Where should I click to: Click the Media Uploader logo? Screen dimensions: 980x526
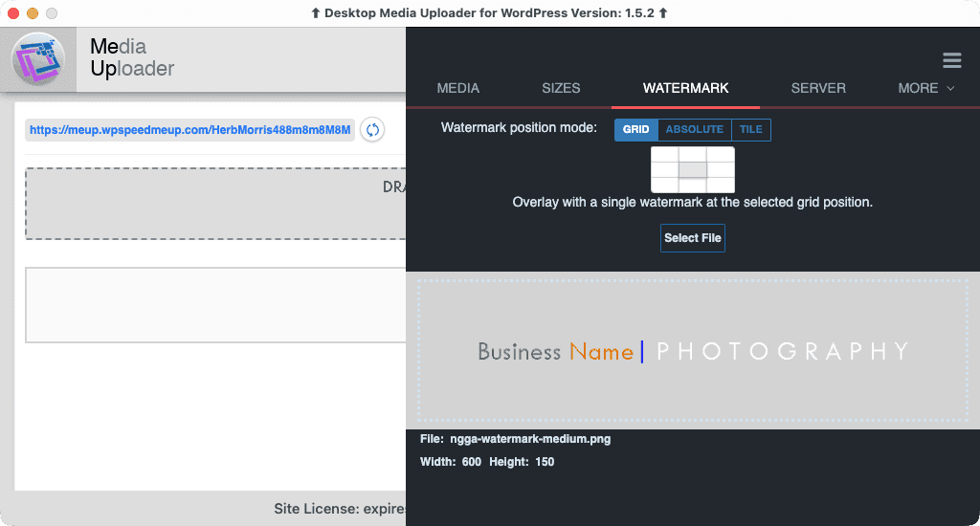click(38, 60)
